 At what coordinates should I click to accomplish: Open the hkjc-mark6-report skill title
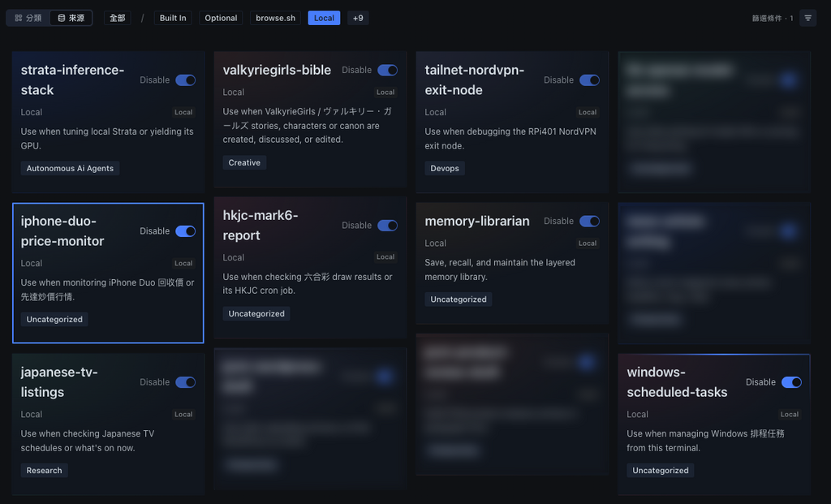coord(260,226)
